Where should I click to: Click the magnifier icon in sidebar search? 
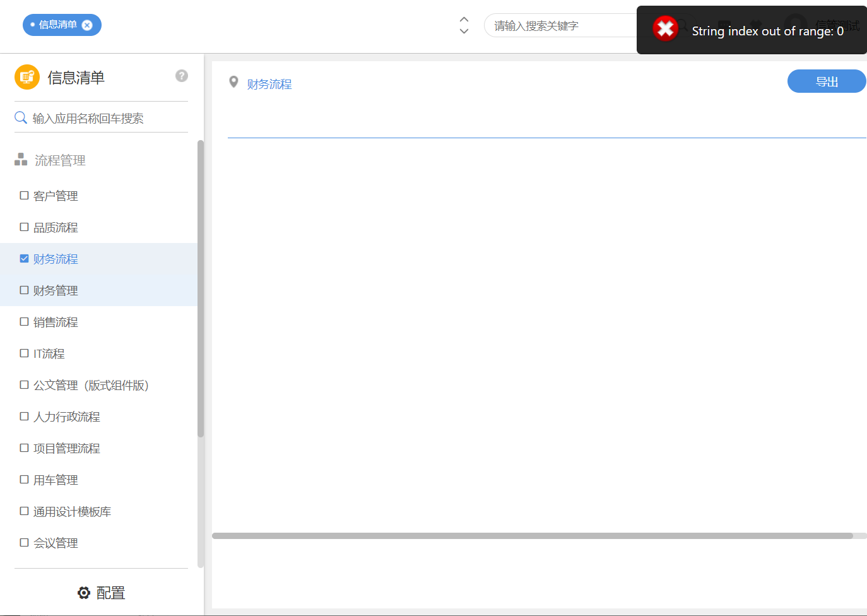pos(21,118)
